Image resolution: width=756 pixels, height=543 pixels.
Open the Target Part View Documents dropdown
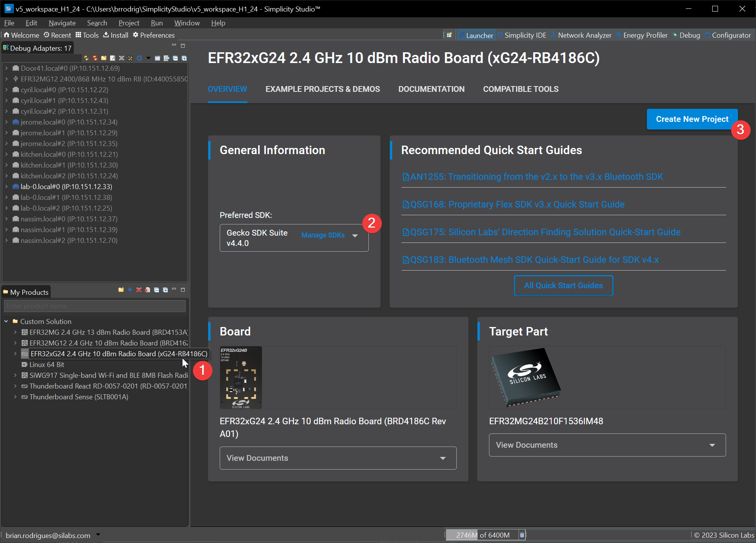(607, 445)
